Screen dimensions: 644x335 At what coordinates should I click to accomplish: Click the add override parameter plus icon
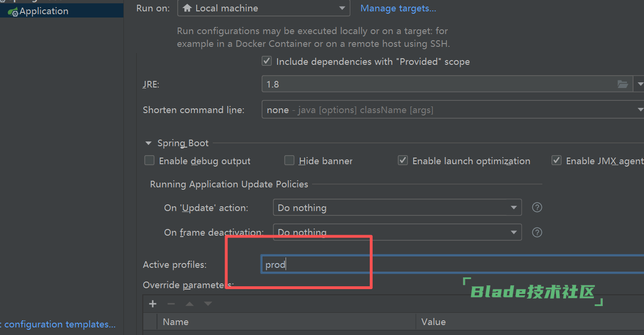153,304
